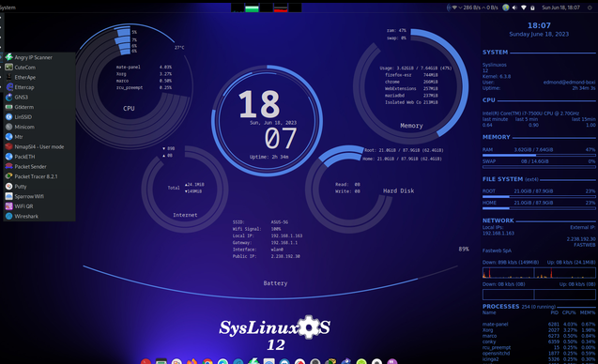
Task: Open Putty from the menu
Action: coord(39,186)
